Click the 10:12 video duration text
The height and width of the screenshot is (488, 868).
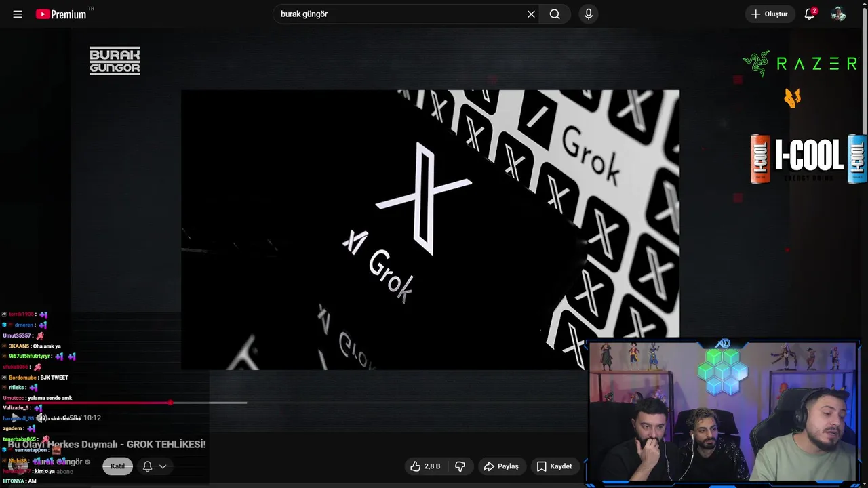coord(92,418)
